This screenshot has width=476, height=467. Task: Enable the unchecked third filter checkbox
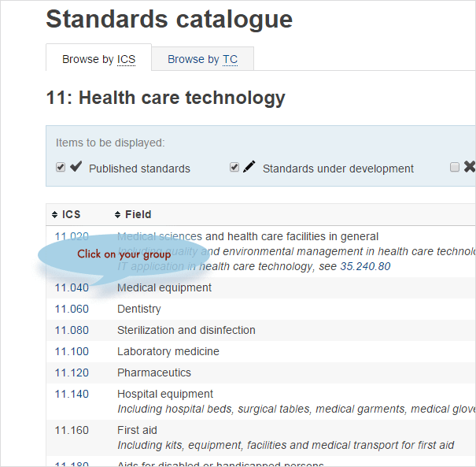tap(454, 168)
